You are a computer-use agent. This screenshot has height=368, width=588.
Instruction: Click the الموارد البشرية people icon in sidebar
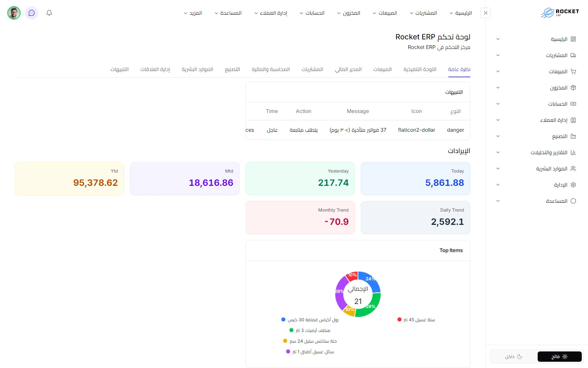click(573, 169)
